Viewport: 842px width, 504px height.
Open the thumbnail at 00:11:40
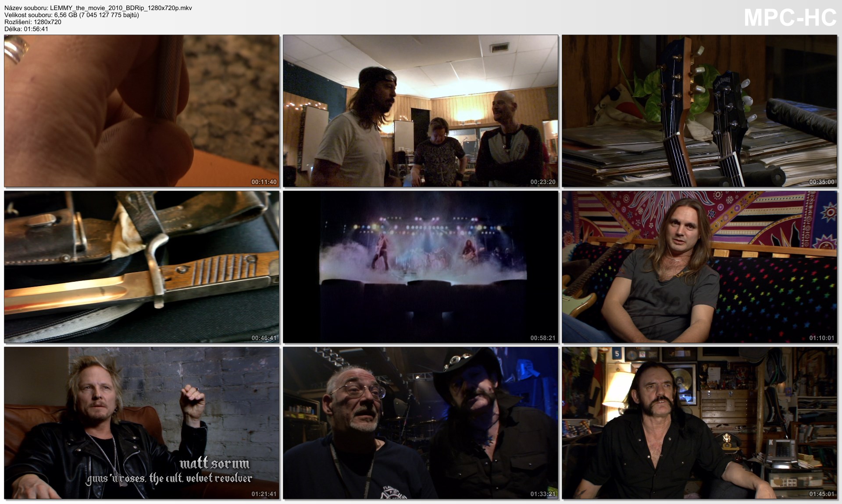tap(142, 111)
